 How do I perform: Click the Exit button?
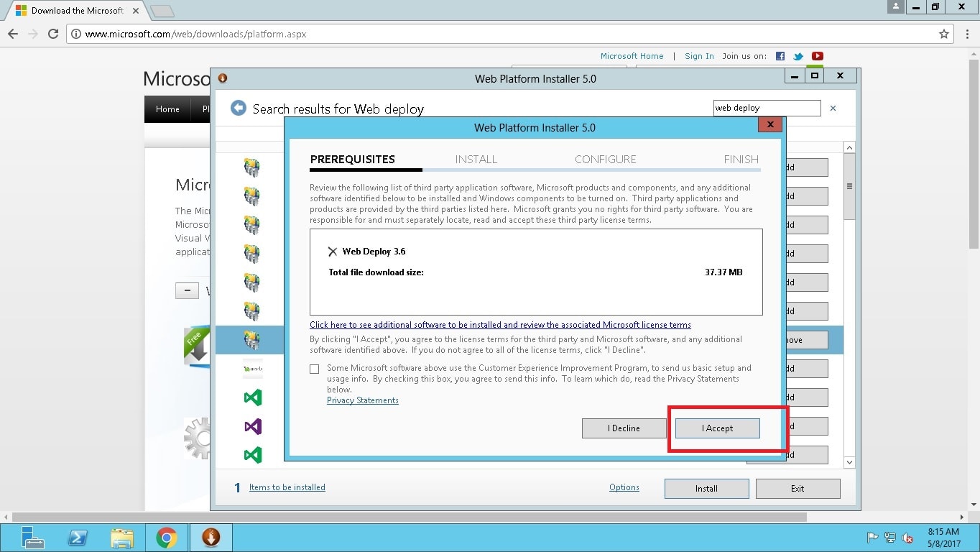pyautogui.click(x=798, y=489)
